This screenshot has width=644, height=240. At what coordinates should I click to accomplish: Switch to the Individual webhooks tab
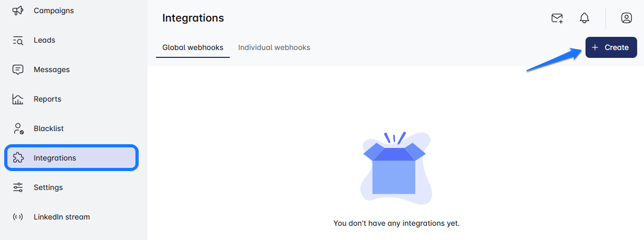274,47
